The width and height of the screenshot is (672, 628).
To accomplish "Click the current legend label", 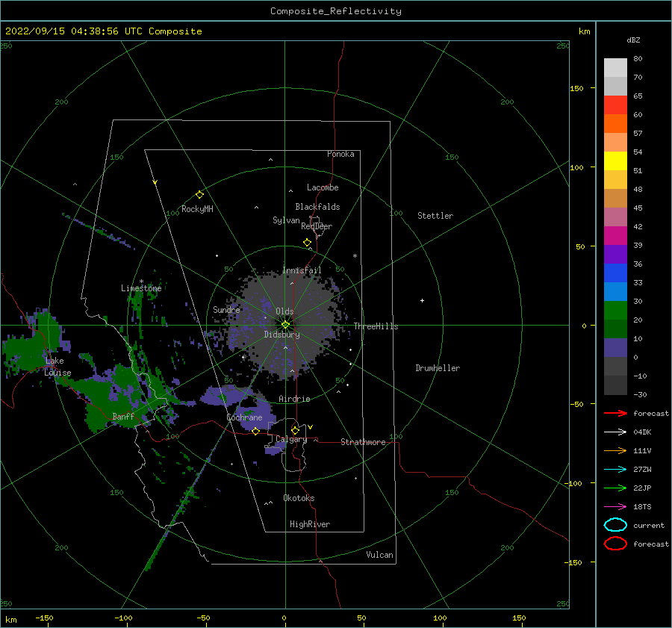I will (x=649, y=525).
